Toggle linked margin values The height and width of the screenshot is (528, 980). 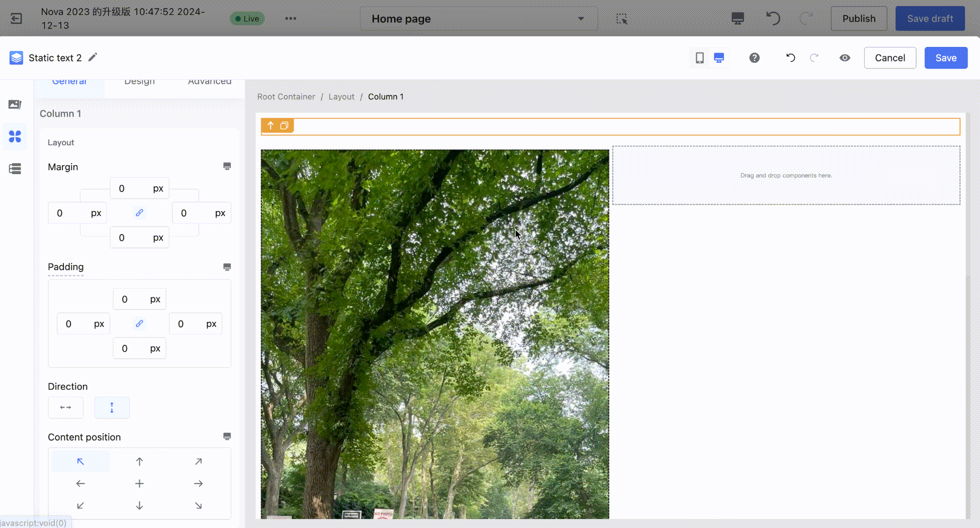click(x=139, y=213)
